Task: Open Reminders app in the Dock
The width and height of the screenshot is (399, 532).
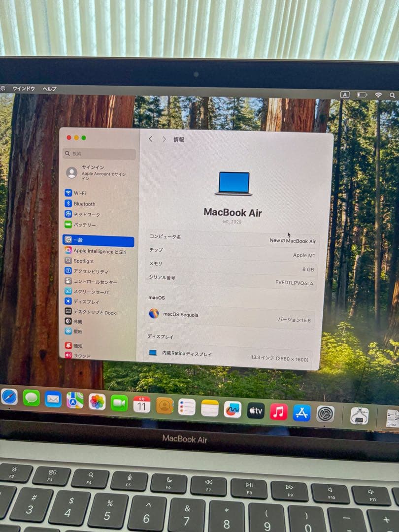Action: (187, 407)
